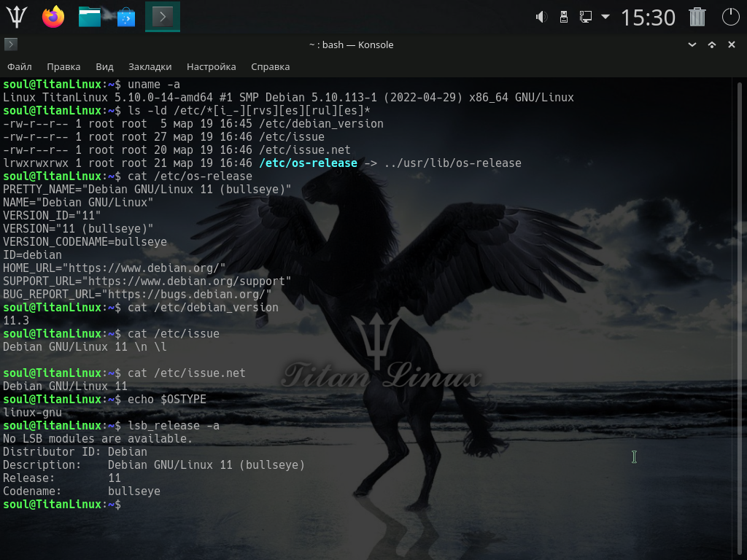
Task: Click the 'NAME="Debian GNU/Linux"' line
Action: click(x=78, y=203)
